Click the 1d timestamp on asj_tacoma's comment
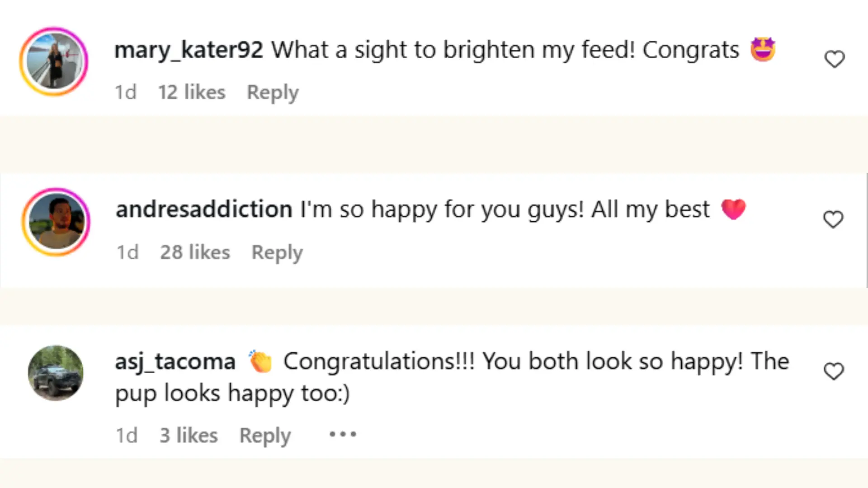Screen dimensions: 868x488 (127, 435)
